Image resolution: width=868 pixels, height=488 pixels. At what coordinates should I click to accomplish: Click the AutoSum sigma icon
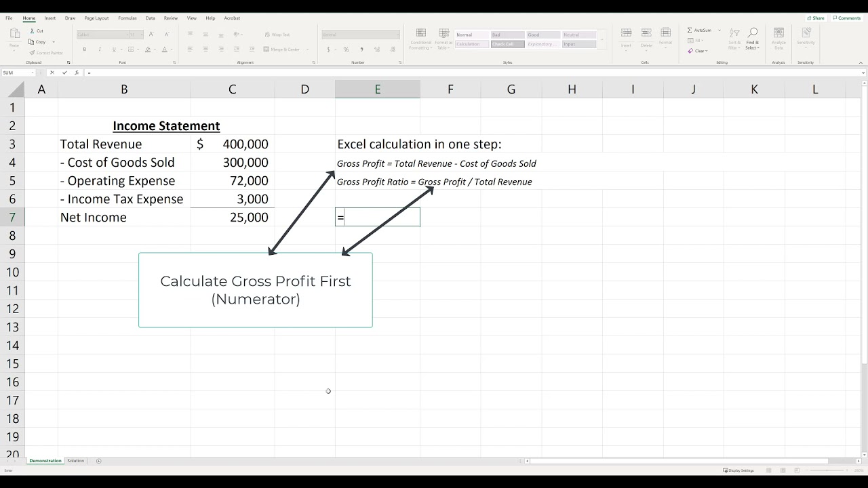coord(690,30)
